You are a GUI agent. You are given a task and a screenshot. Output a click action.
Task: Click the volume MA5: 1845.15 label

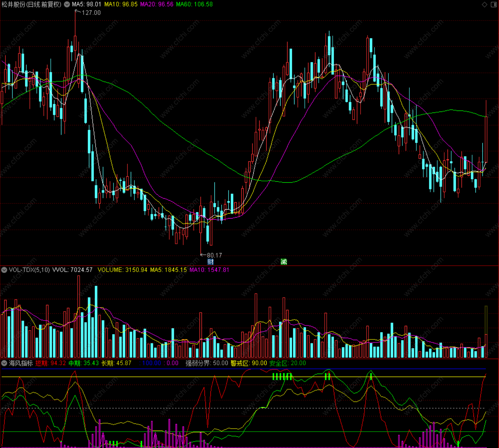coord(168,270)
